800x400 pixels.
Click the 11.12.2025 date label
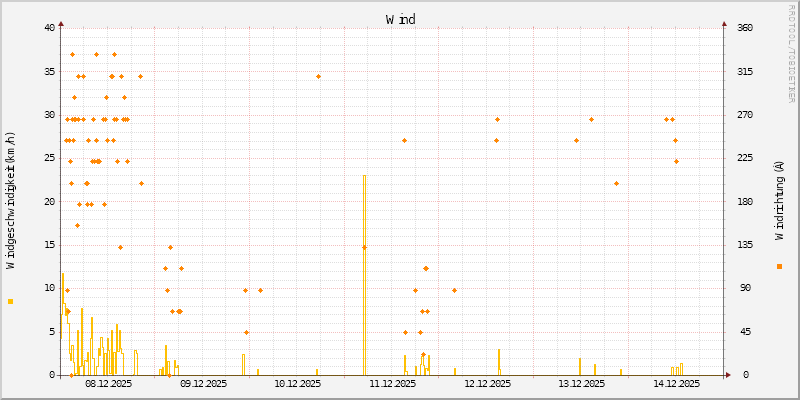[x=393, y=383]
